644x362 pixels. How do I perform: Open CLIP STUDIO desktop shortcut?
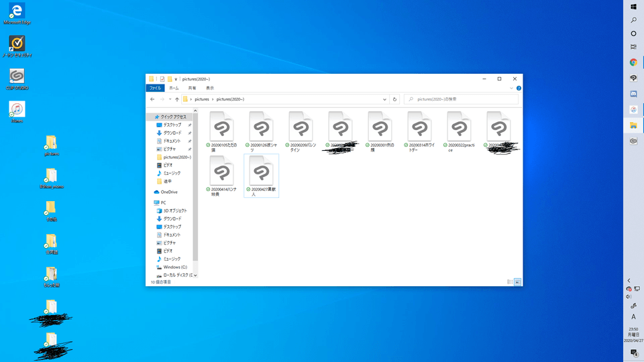click(x=17, y=76)
